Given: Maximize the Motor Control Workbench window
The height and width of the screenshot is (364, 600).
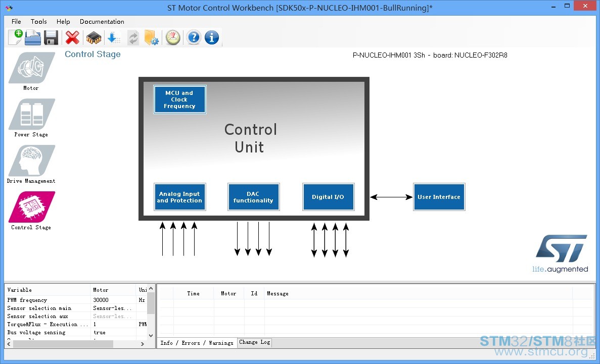Looking at the screenshot, I should tap(567, 6).
